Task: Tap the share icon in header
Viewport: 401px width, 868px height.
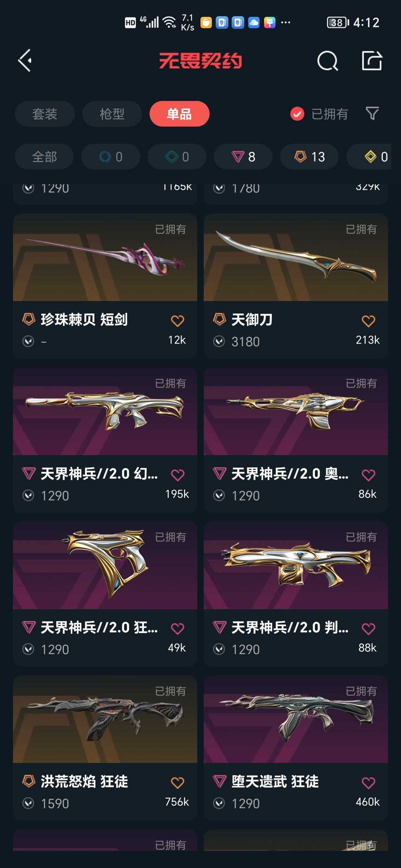Action: point(372,61)
